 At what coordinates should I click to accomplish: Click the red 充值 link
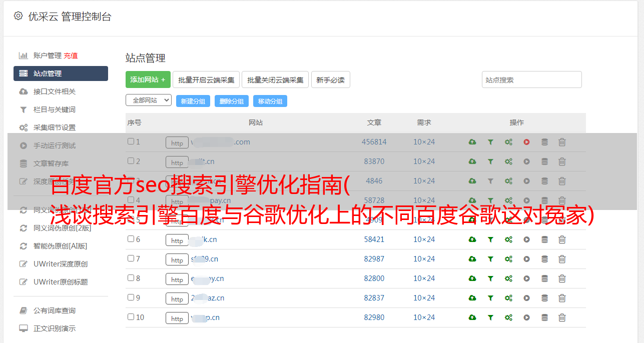click(71, 55)
